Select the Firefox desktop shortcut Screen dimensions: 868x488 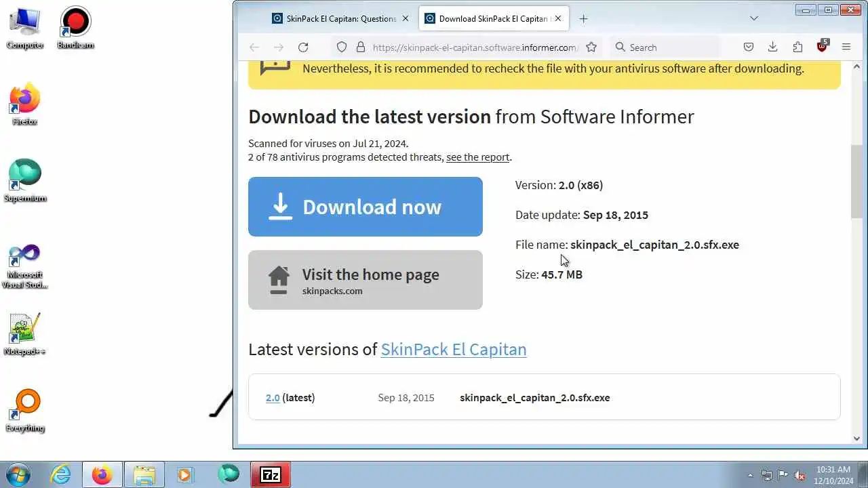[x=25, y=104]
